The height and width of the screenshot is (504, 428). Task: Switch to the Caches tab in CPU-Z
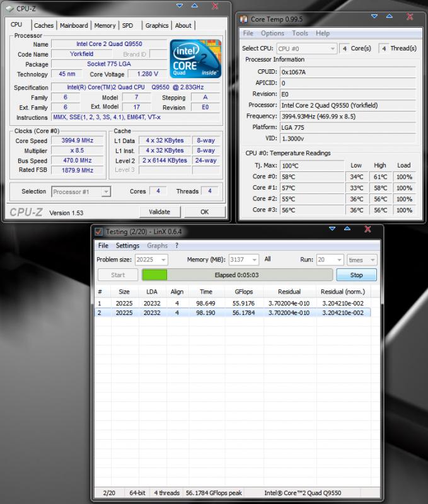[x=43, y=25]
